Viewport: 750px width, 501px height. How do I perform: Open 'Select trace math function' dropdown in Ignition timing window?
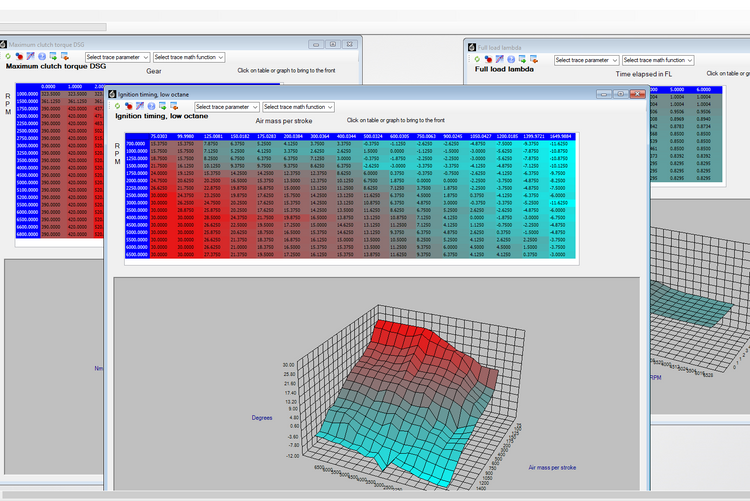coord(298,107)
